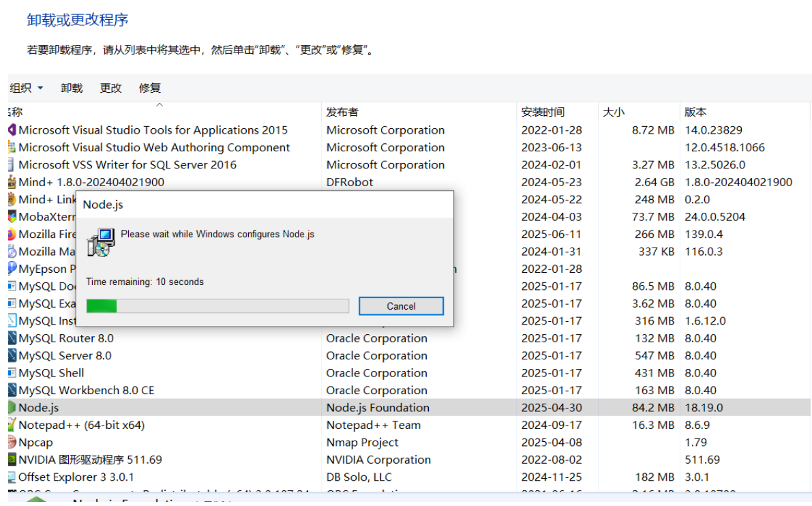
Task: Click the Visual Studio Web Authoring Component icon
Action: click(x=12, y=147)
